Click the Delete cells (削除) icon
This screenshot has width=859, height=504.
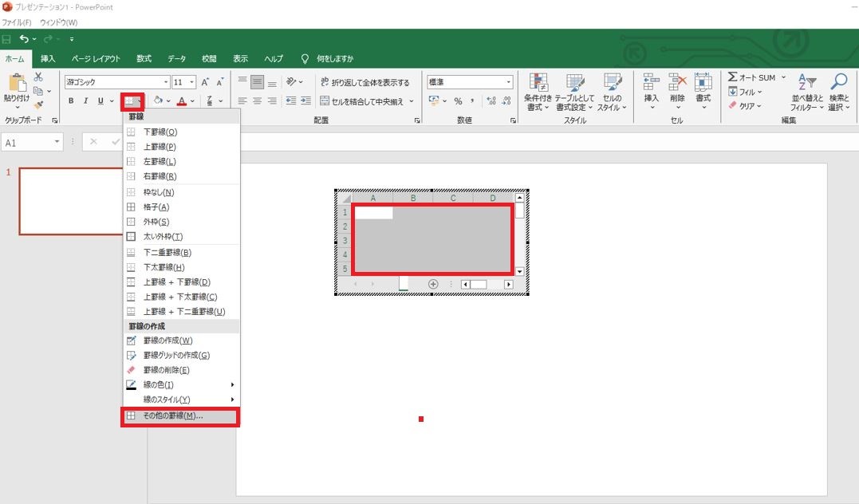pos(677,82)
